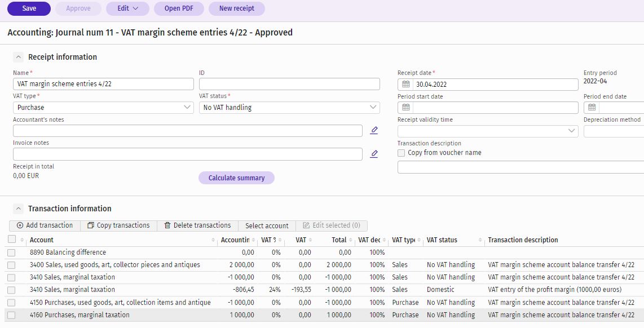Open the VAT status dropdown
Image resolution: width=644 pixels, height=328 pixels.
289,108
